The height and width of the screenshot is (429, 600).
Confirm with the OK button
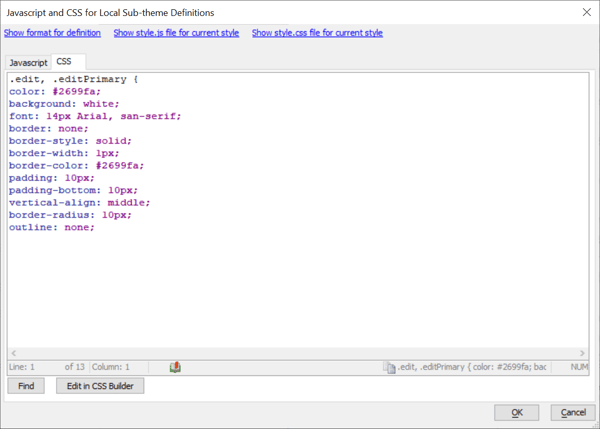[517, 412]
